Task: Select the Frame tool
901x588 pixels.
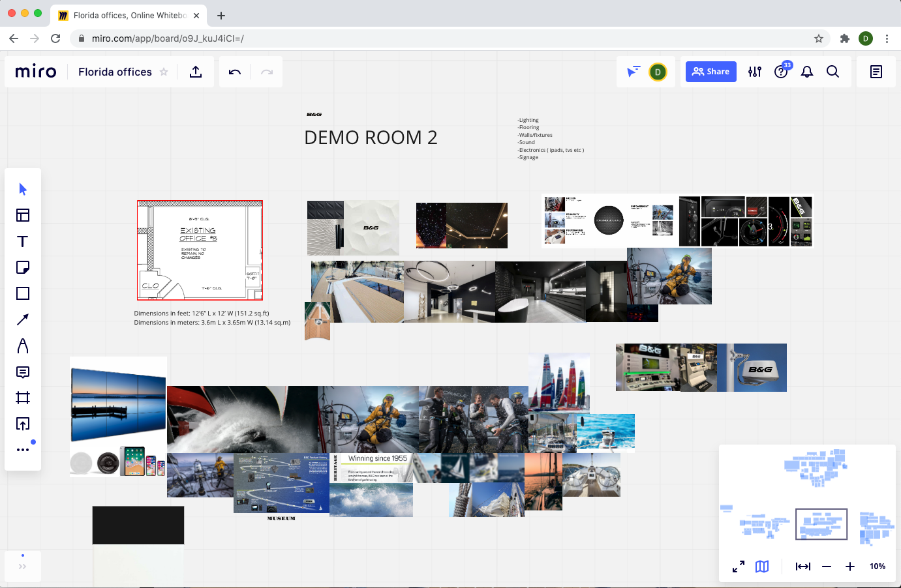Action: [23, 398]
